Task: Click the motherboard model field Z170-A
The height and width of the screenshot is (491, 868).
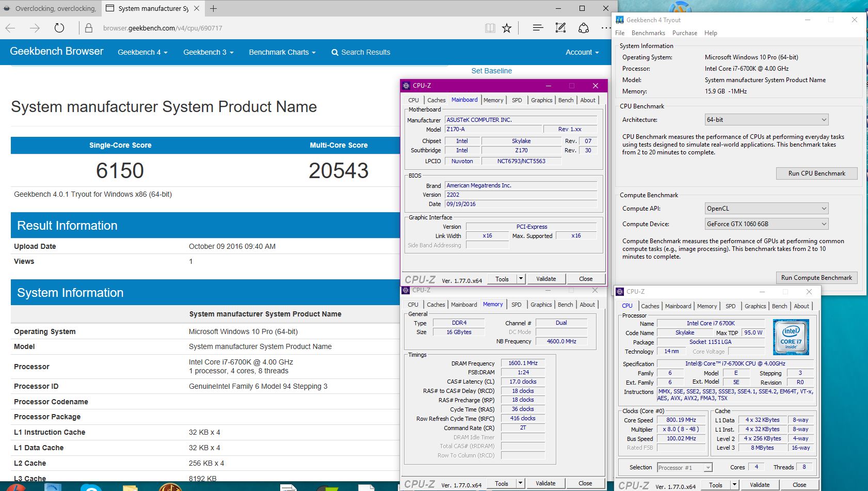Action: pos(493,129)
